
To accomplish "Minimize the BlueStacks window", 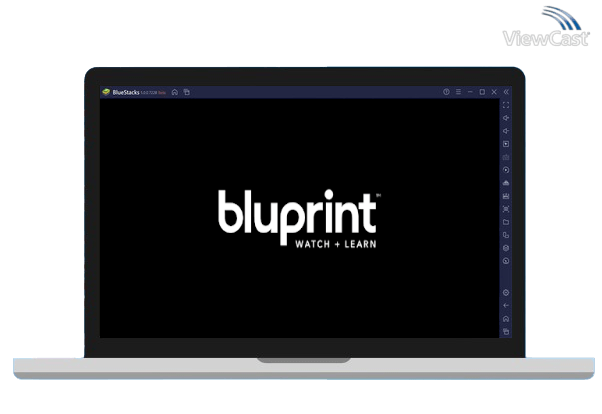I will click(x=470, y=92).
